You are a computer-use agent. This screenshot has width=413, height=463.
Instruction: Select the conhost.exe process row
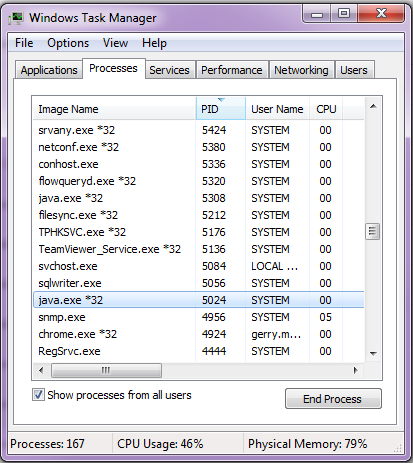click(198, 164)
